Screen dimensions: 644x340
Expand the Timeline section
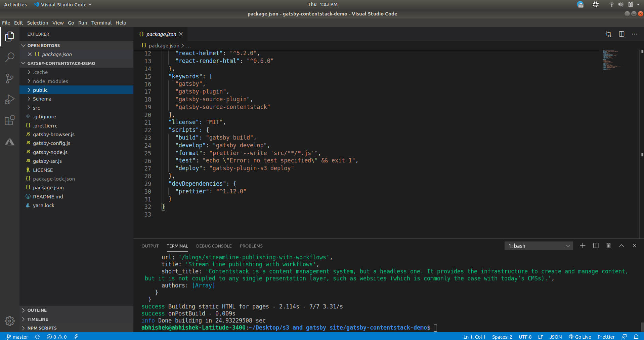pos(76,319)
